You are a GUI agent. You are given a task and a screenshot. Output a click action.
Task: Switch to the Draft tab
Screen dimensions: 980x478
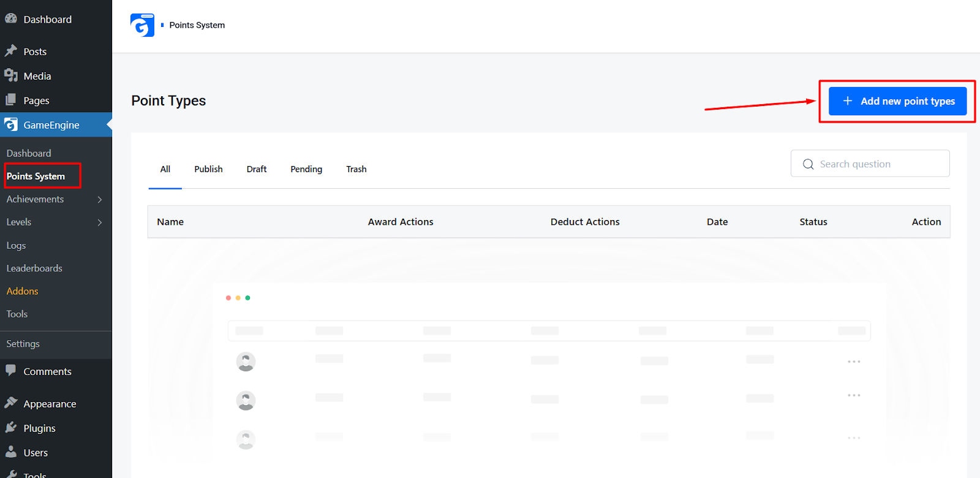(x=257, y=169)
